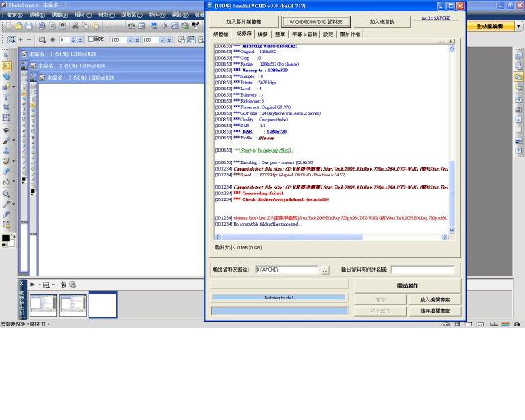Click the 儲存編輯專案 button
The height and width of the screenshot is (420, 525).
coord(435,311)
